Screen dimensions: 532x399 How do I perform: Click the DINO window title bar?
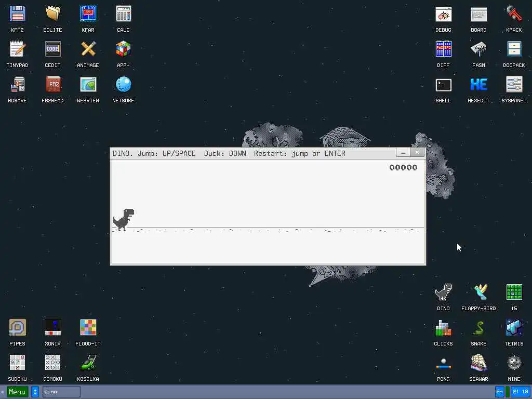tap(253, 153)
